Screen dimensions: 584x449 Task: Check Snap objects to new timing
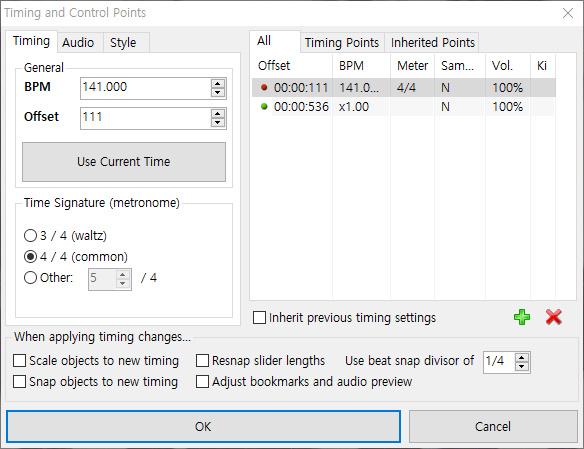[95, 382]
